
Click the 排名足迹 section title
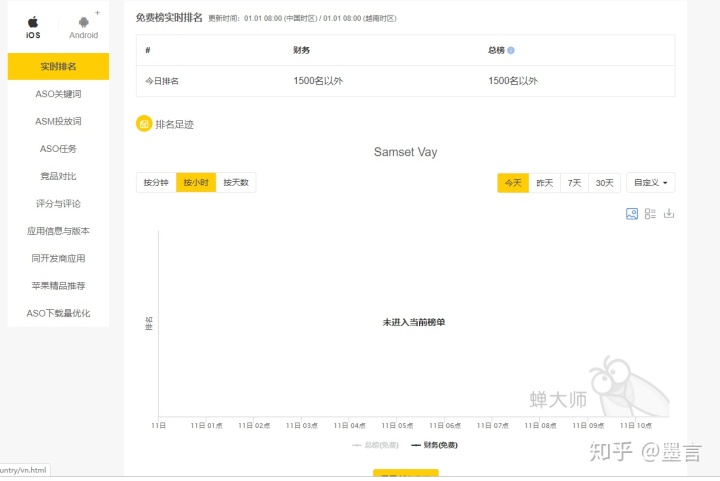tap(174, 124)
